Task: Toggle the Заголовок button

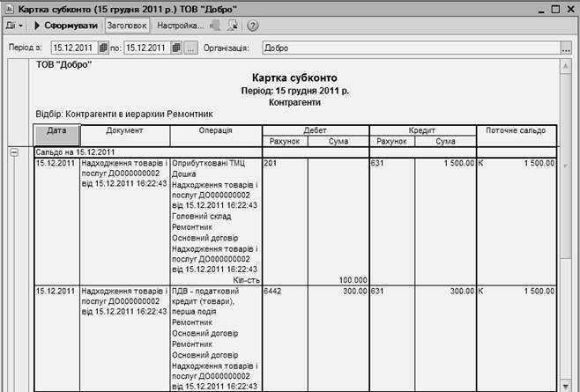Action: pyautogui.click(x=127, y=26)
